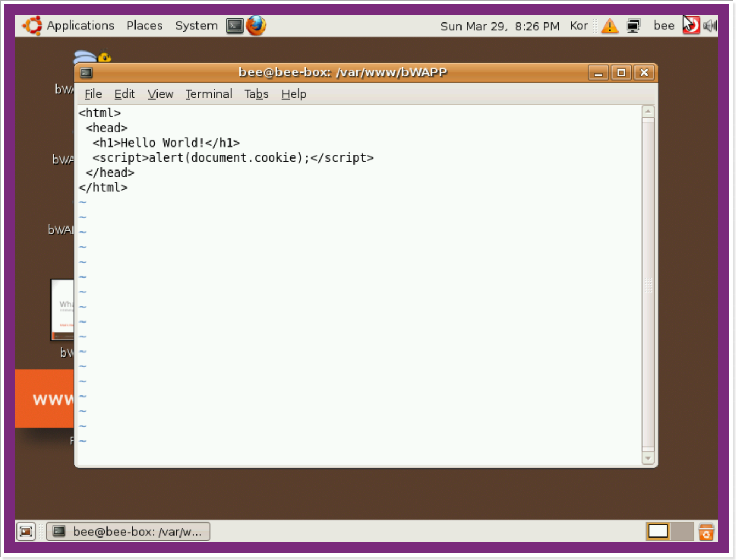The height and width of the screenshot is (560, 736).
Task: Click the <html> opening tag line
Action: tap(99, 113)
